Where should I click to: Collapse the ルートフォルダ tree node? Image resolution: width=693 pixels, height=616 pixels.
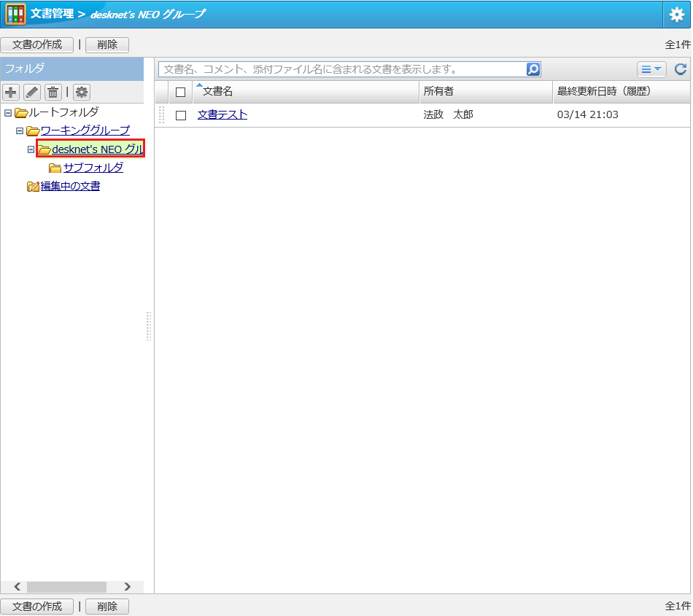coord(8,113)
